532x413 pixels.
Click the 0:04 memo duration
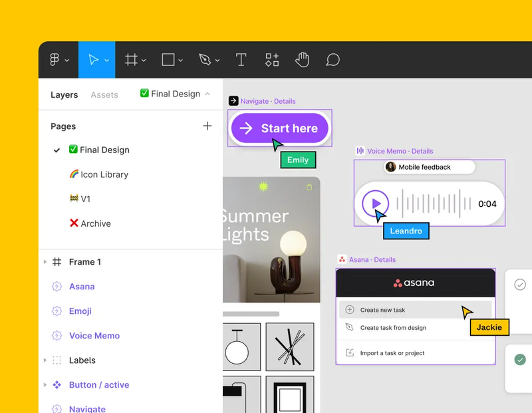487,204
